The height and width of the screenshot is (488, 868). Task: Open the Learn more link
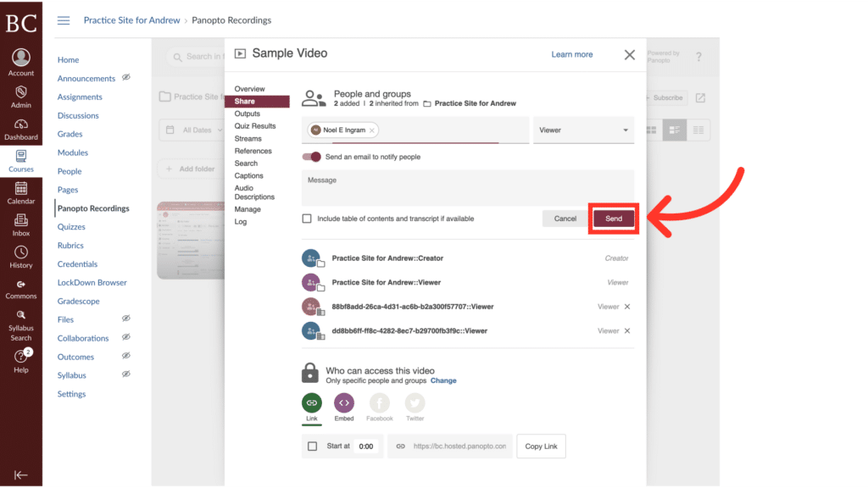(572, 54)
